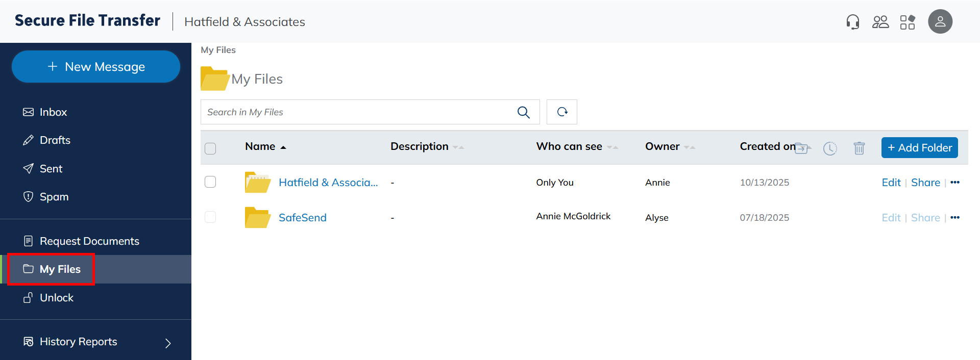Viewport: 980px width, 360px height.
Task: Expand the History Reports submenu
Action: pyautogui.click(x=168, y=343)
